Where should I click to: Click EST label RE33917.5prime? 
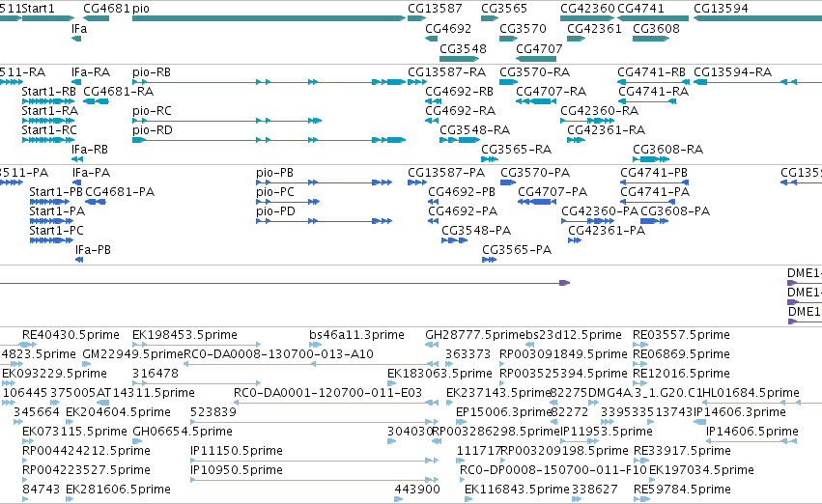click(x=682, y=451)
